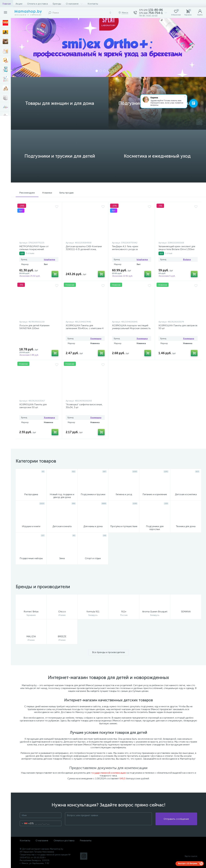Screen dimensions: 206x868
Task: Add SKINEYWA Каламин lotion to cart
Action: pos(55,353)
